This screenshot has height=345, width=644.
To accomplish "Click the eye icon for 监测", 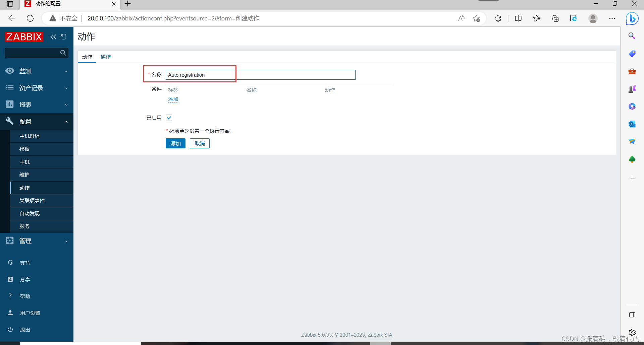I will pos(10,71).
